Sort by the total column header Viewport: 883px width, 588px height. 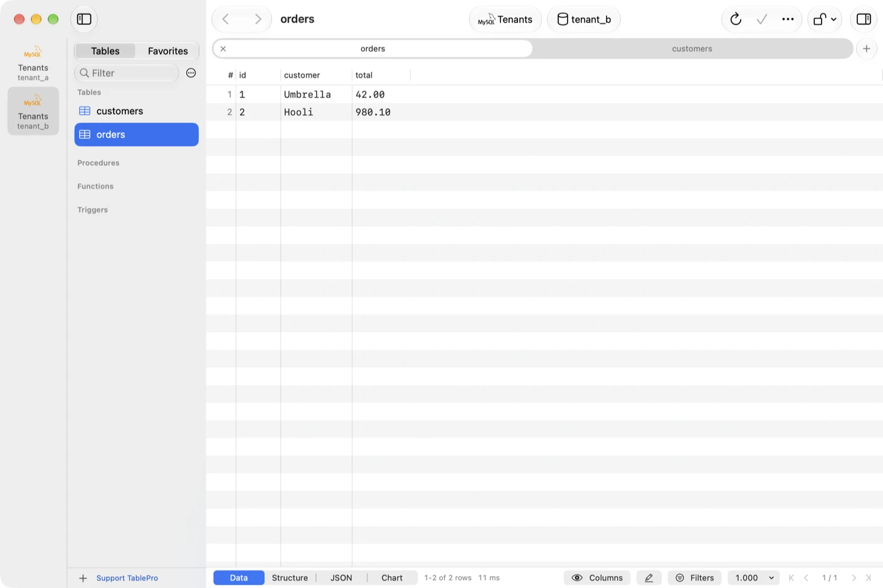pos(381,75)
